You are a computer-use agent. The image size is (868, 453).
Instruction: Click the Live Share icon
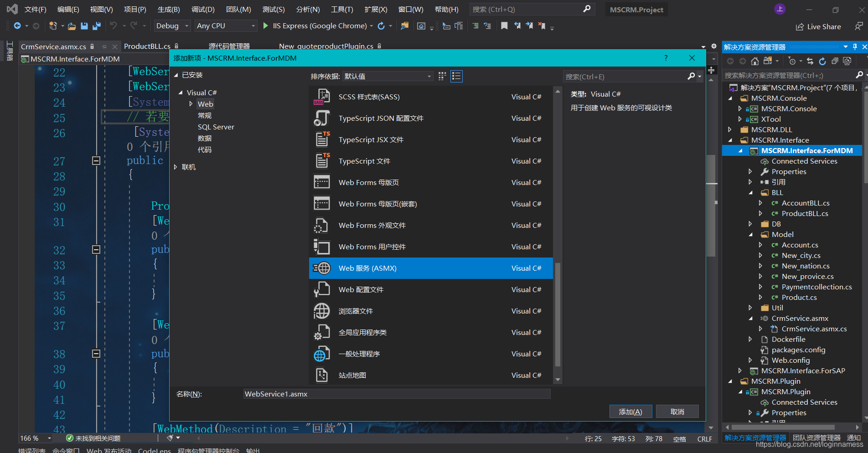800,27
